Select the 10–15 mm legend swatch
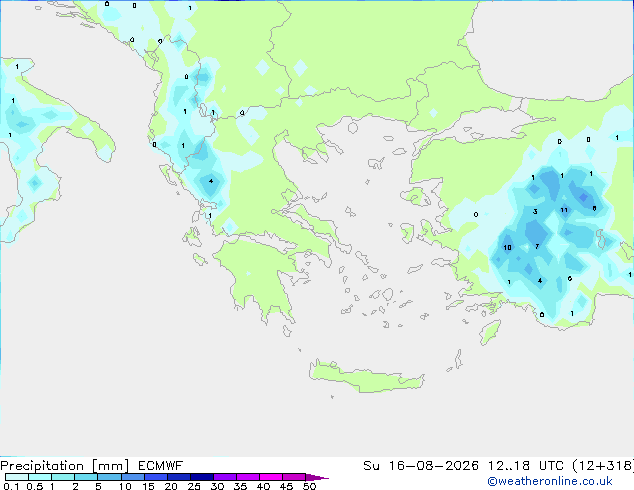634x490 pixels. coord(132,477)
